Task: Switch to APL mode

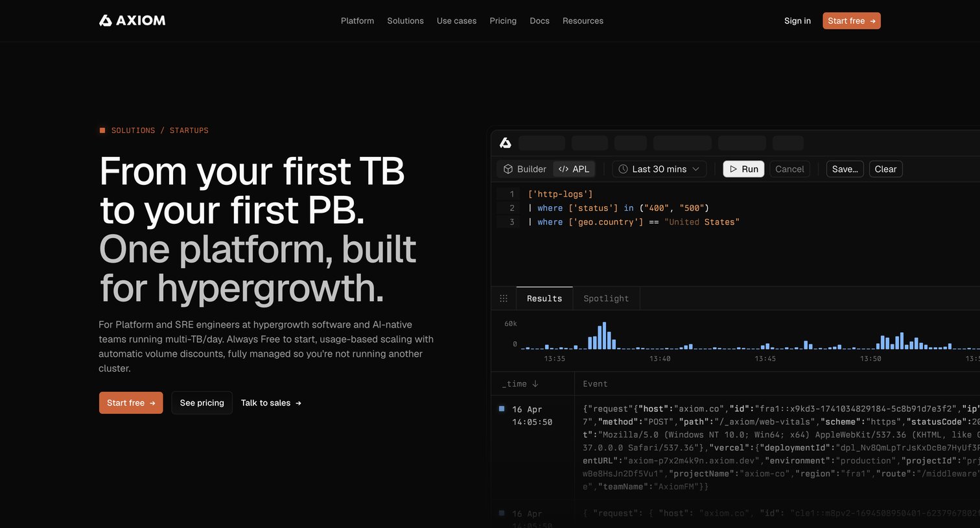Action: click(x=574, y=169)
